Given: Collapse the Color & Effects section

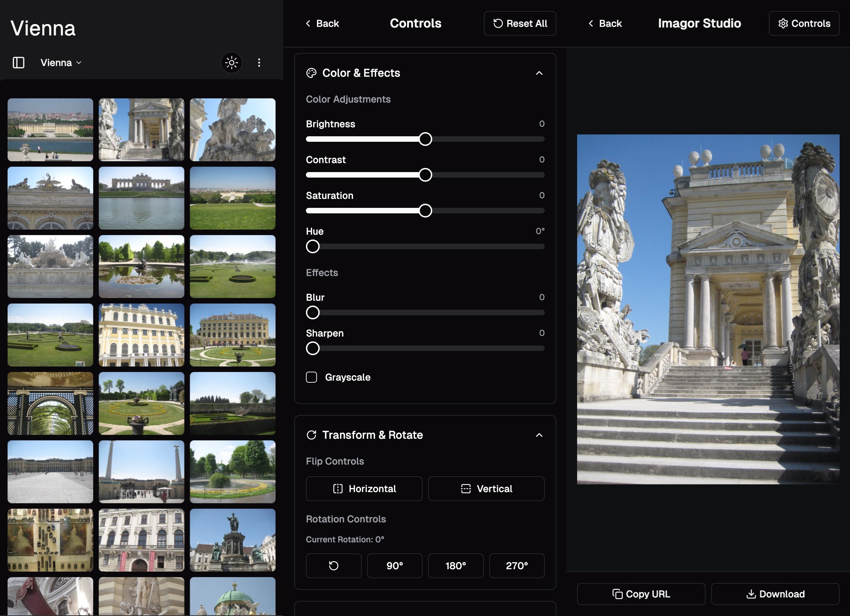Looking at the screenshot, I should point(539,73).
